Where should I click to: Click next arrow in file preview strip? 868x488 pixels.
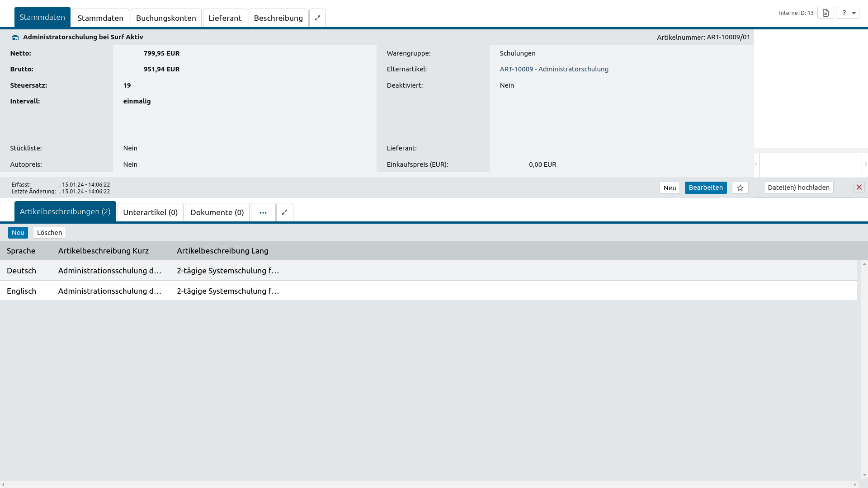point(865,164)
